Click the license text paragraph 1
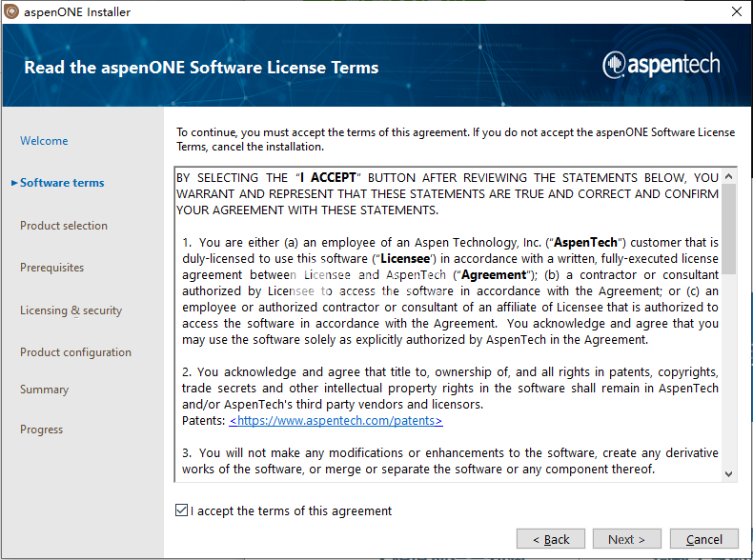The height and width of the screenshot is (560, 753). click(450, 290)
